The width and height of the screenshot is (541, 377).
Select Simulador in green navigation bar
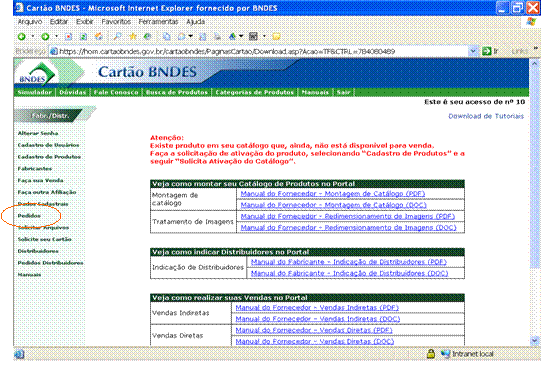click(35, 92)
